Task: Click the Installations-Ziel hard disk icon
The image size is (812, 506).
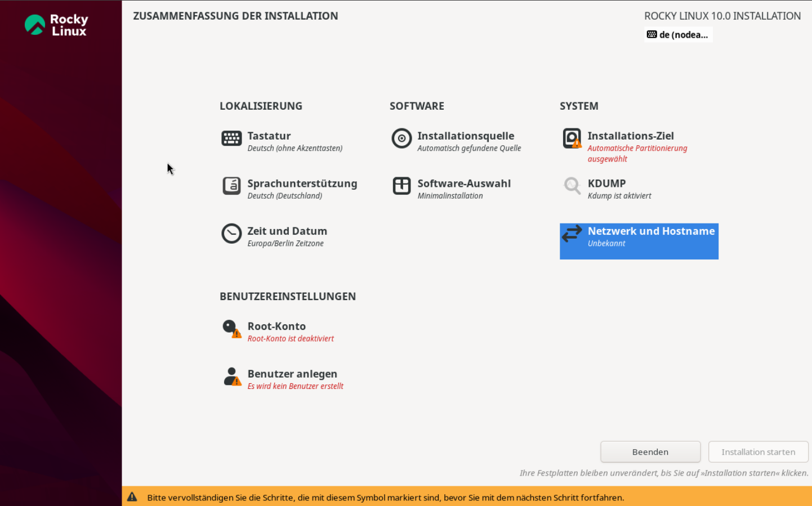Action: (572, 138)
